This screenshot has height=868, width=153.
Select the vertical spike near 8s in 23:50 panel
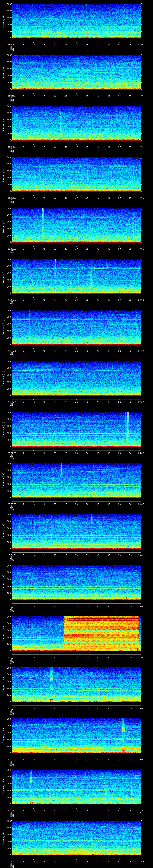click(x=29, y=324)
